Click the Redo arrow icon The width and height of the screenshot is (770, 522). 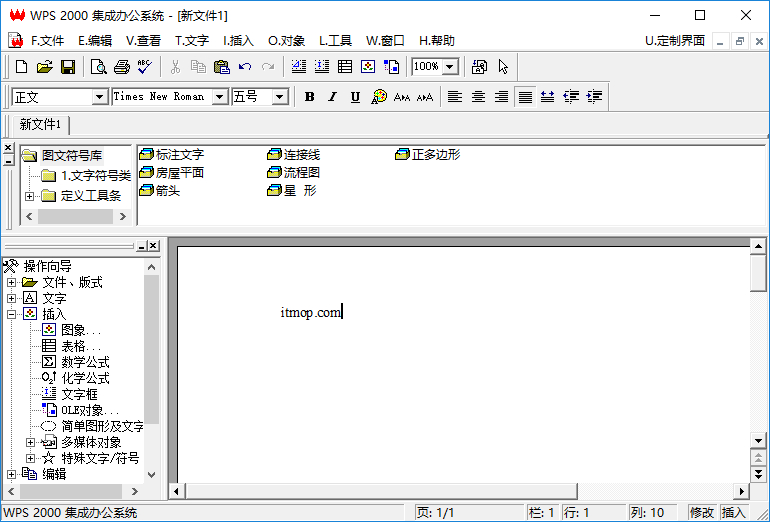(268, 66)
